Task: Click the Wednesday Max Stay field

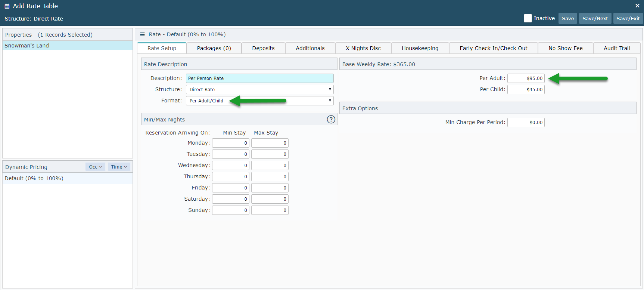Action: pyautogui.click(x=270, y=165)
